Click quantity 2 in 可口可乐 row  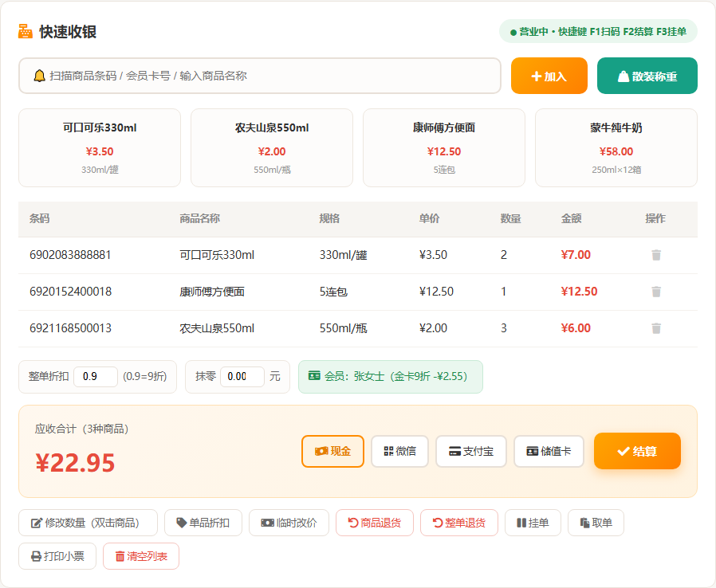tap(504, 255)
